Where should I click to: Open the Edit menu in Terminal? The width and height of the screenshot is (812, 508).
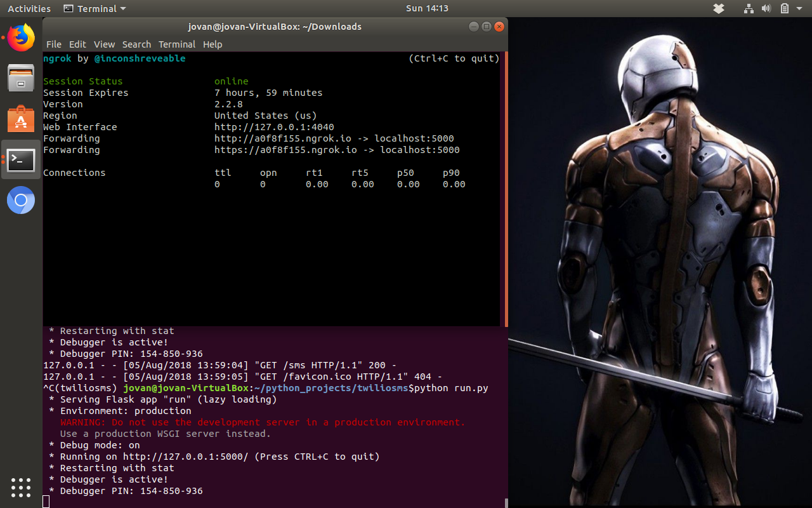tap(77, 44)
